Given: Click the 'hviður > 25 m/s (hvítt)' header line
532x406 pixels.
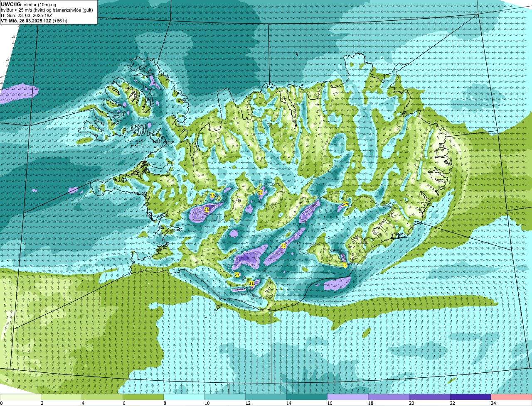Looking at the screenshot, I should coord(47,10).
